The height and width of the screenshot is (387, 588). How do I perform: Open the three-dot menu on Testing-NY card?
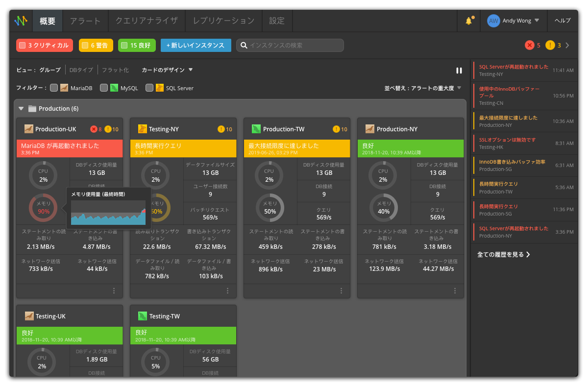click(x=228, y=291)
